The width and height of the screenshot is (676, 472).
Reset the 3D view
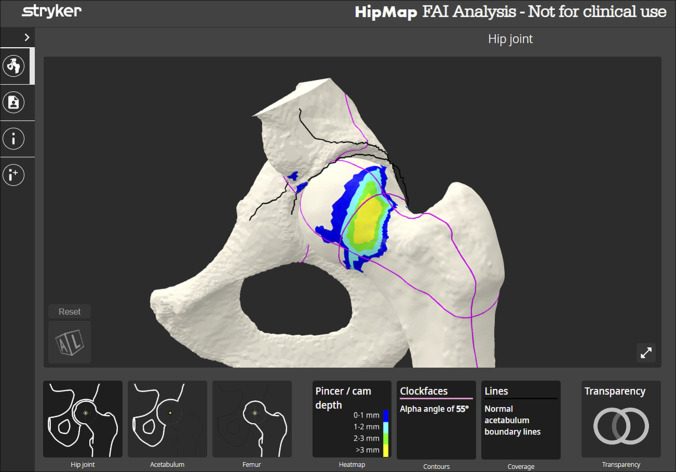point(70,312)
